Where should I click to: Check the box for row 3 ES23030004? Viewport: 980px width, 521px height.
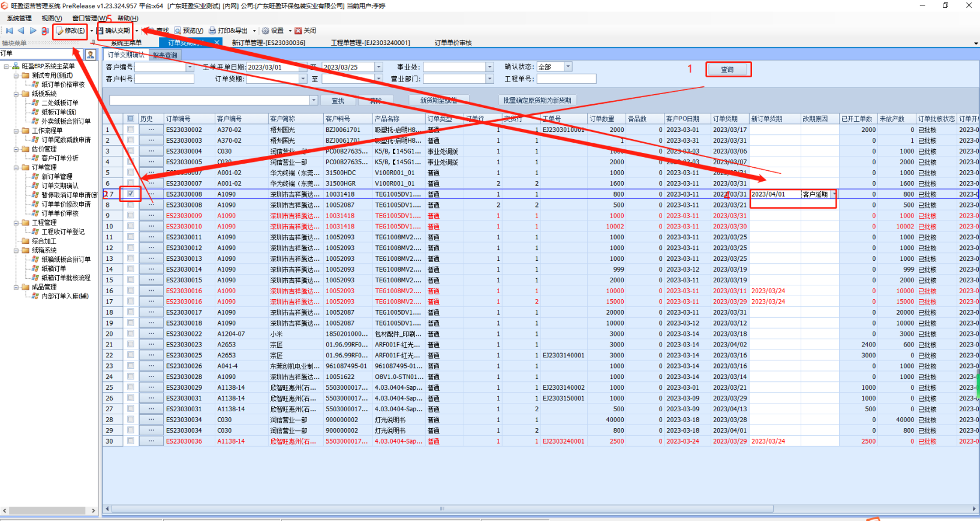click(131, 151)
